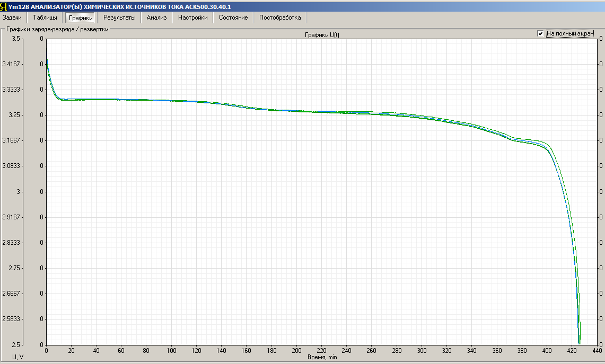Click the 2.9167 voltage axis value
Screen dimensions: 605x364
[11, 217]
